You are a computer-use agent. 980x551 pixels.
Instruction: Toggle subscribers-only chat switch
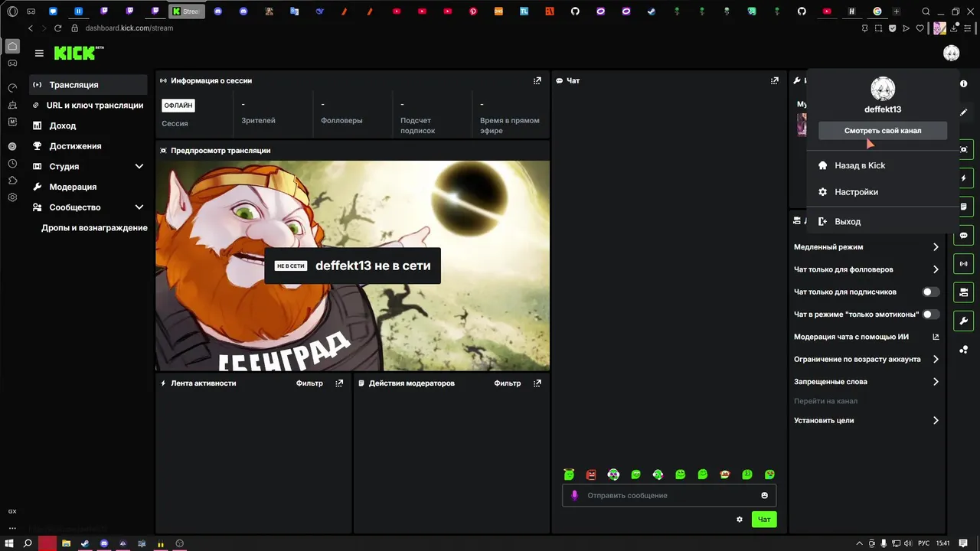coord(931,292)
